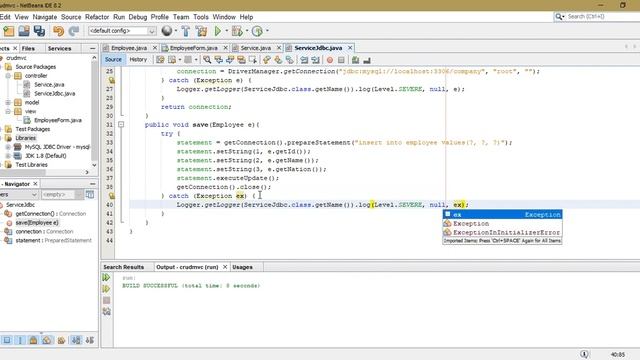
Task: Click the Comment code icon
Action: pos(356,60)
